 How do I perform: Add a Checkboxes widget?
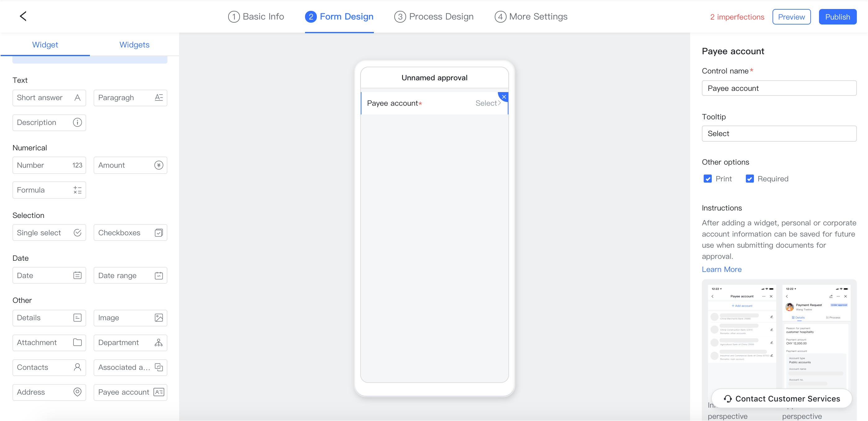click(131, 233)
